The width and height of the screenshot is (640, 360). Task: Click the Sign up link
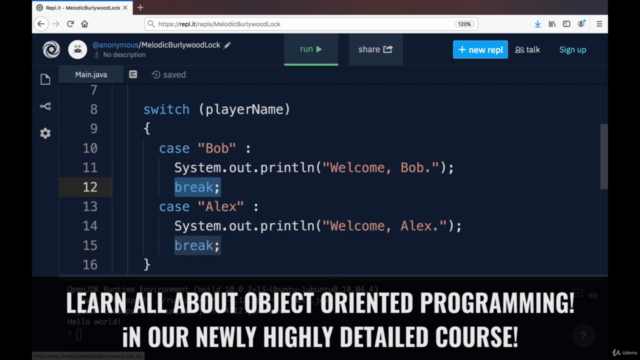point(572,50)
